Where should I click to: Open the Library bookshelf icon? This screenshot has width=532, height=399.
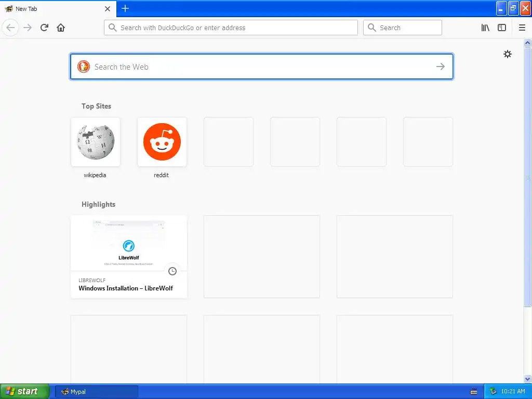[485, 28]
